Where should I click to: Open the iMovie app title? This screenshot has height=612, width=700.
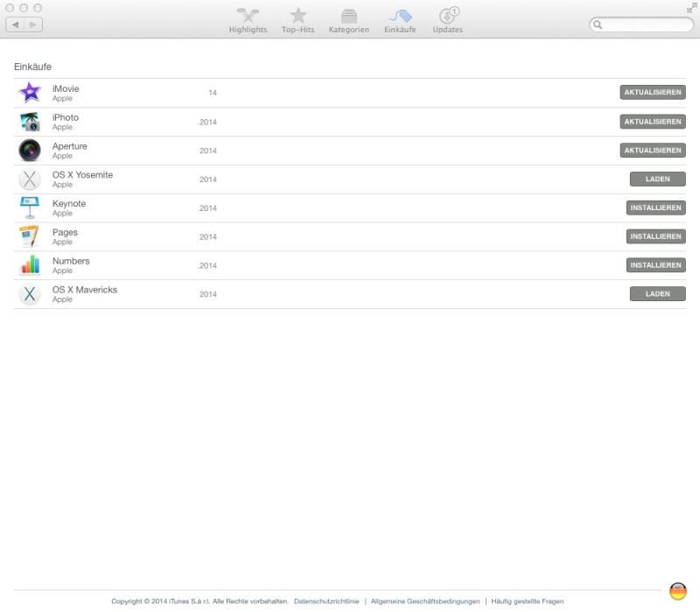(66, 89)
